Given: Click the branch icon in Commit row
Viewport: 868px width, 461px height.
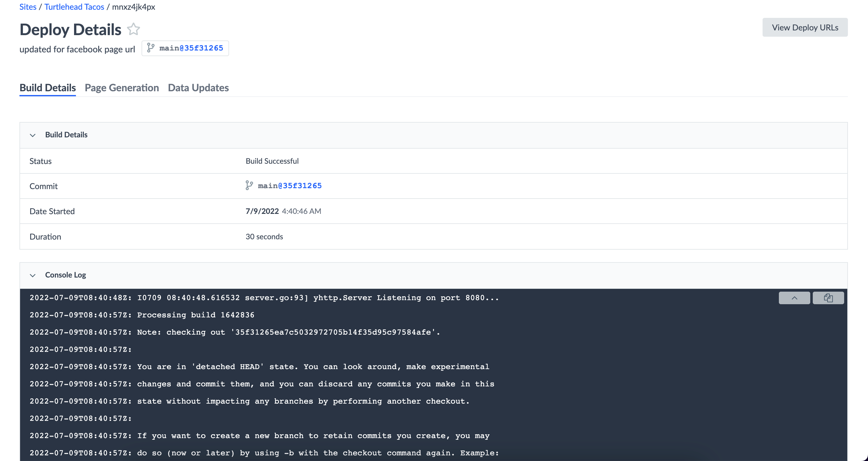Looking at the screenshot, I should [249, 186].
